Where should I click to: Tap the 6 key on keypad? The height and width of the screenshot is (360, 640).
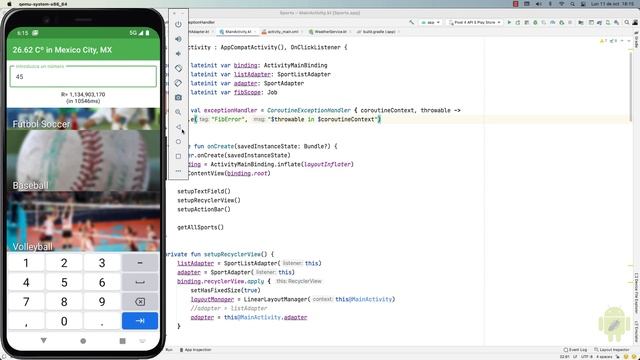pos(102,282)
